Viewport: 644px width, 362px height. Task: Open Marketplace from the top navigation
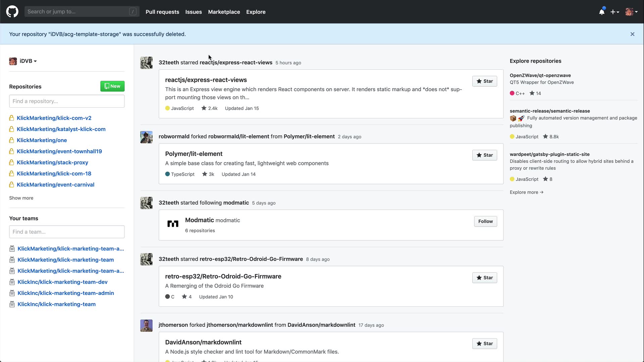click(x=224, y=12)
